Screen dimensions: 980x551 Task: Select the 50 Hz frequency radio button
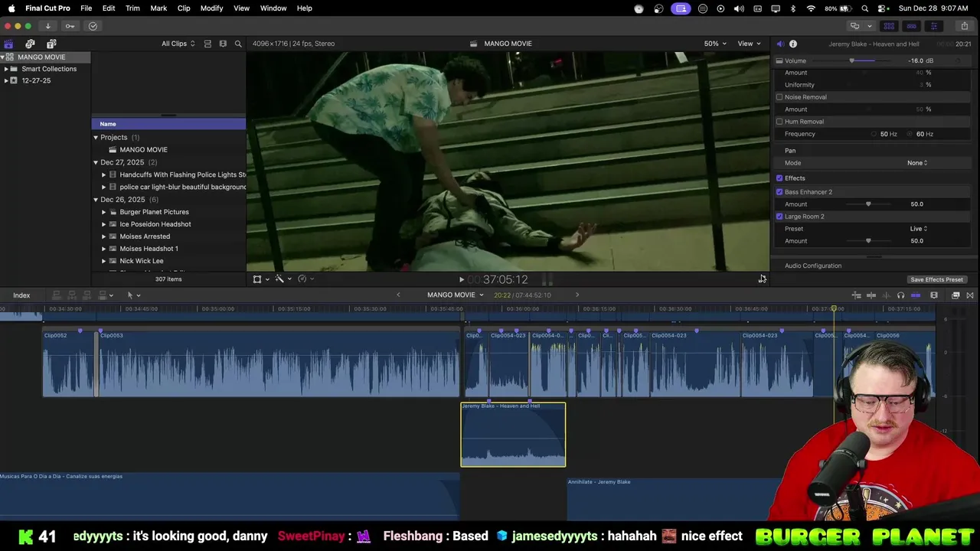(x=874, y=134)
